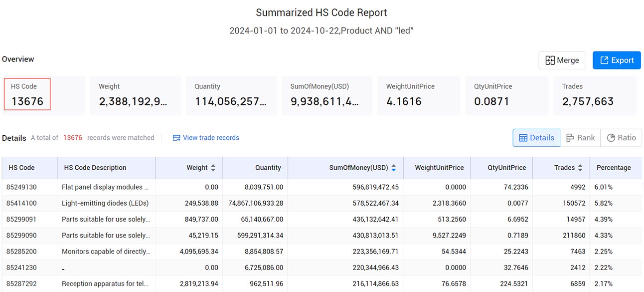
Task: Open the View trade records link
Action: (211, 138)
